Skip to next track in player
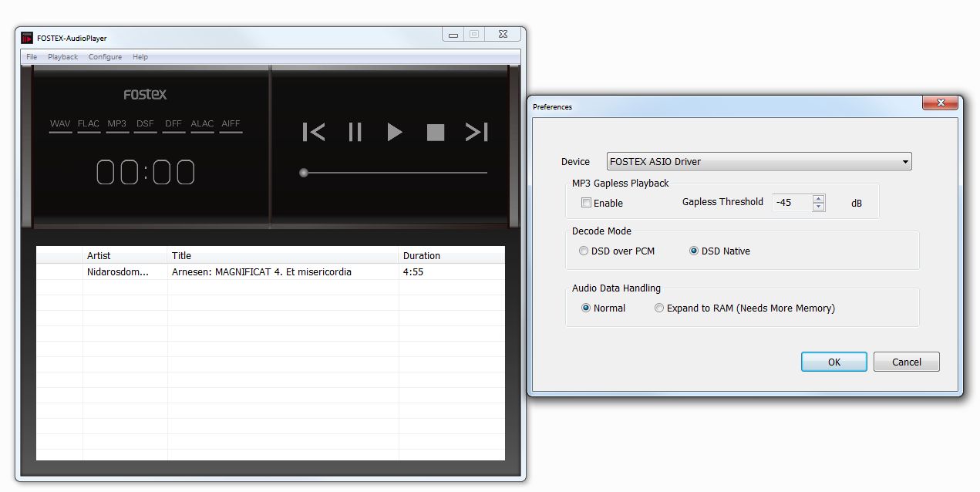 pyautogui.click(x=477, y=132)
